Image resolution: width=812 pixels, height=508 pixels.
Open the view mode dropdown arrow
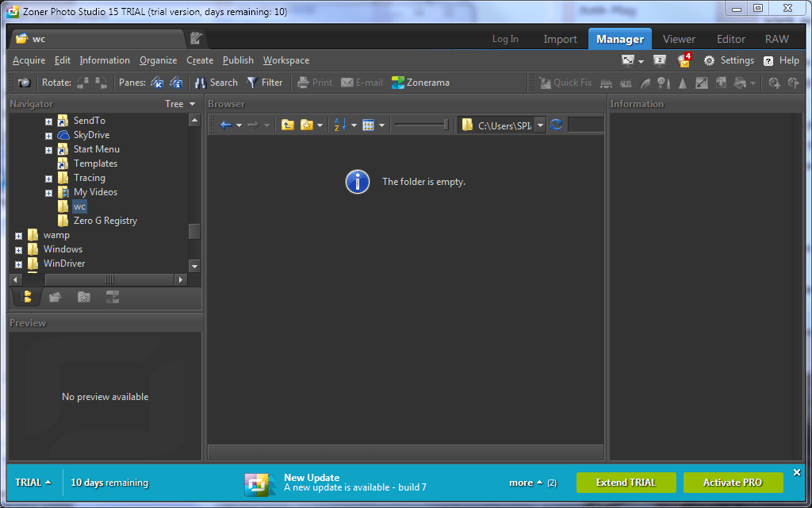381,125
